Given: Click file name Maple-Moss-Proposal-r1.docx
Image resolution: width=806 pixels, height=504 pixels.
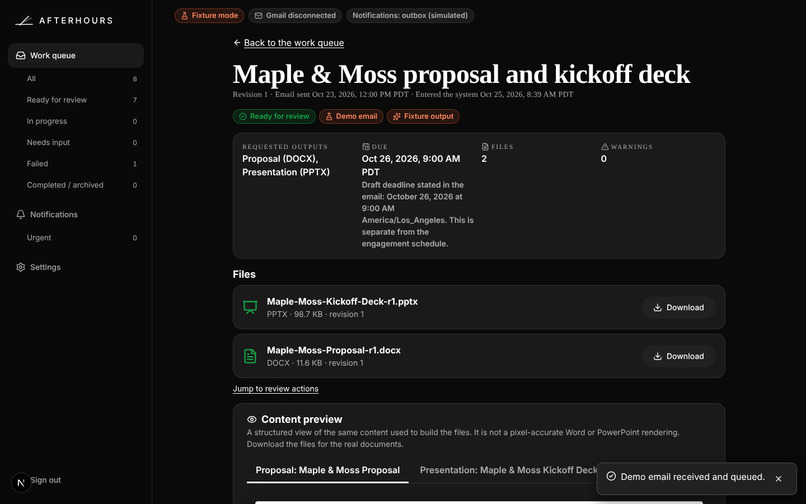Looking at the screenshot, I should pos(334,350).
